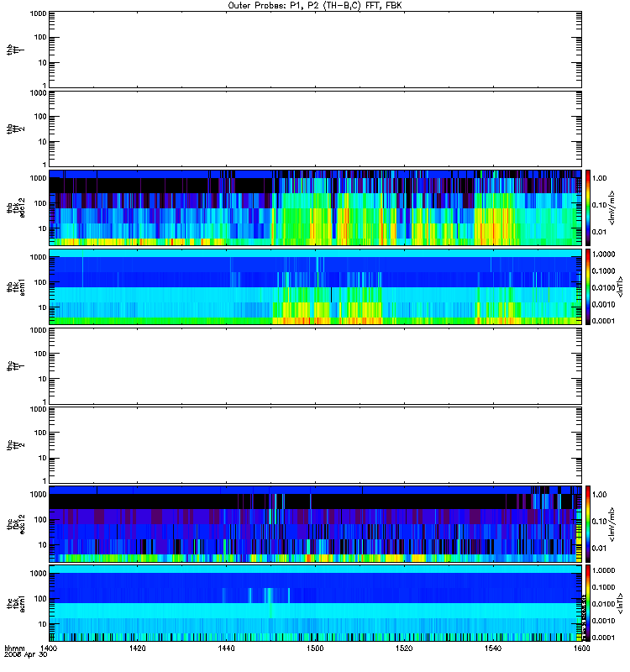The width and height of the screenshot is (630, 672).
Task: Click 0.01 on the thb edc12 color scale
Action: pos(599,232)
